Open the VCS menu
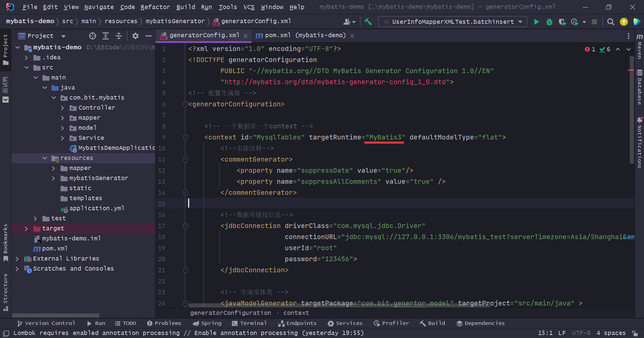 pos(249,7)
